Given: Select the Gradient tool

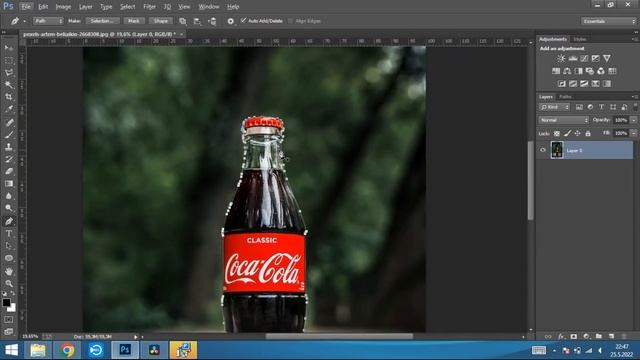Looking at the screenshot, I should tap(9, 184).
